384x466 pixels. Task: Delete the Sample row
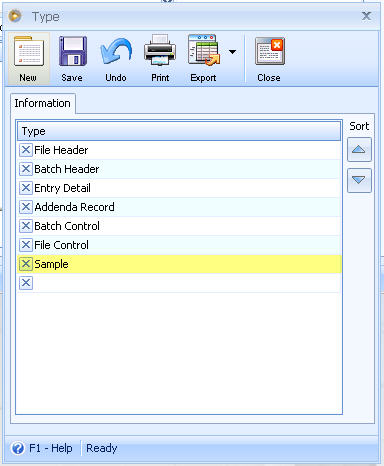click(26, 264)
